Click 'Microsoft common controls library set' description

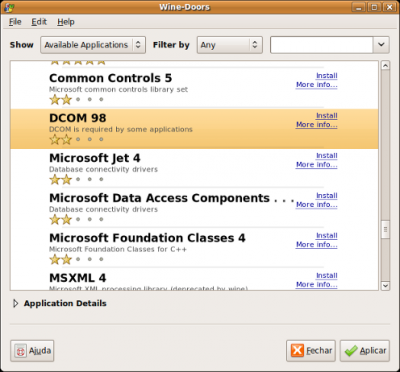pyautogui.click(x=118, y=89)
